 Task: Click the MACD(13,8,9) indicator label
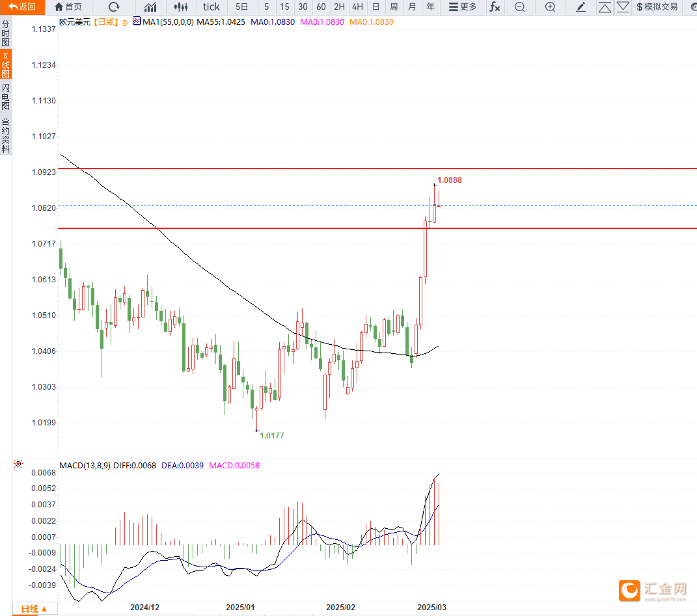click(x=85, y=465)
